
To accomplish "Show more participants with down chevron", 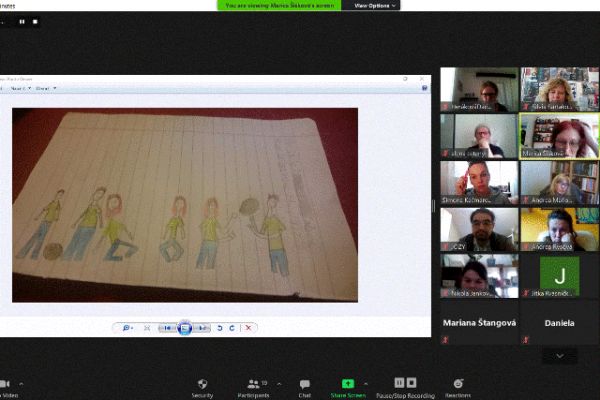I will pyautogui.click(x=559, y=355).
